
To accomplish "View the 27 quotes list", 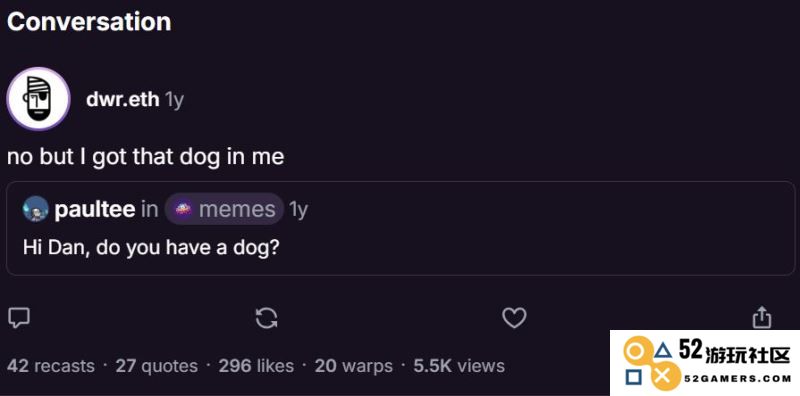I will coord(157,366).
